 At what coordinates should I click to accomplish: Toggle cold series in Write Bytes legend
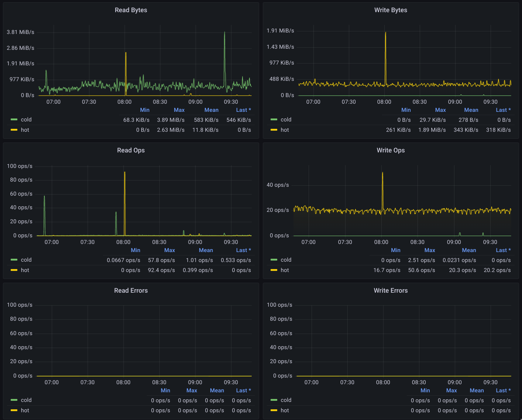point(286,120)
